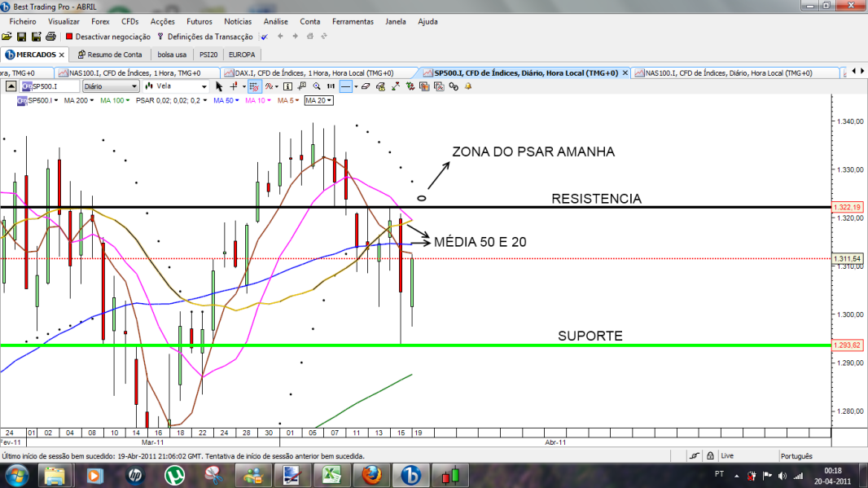Open the Forex menu
Viewport: 868px width, 488px height.
point(100,22)
